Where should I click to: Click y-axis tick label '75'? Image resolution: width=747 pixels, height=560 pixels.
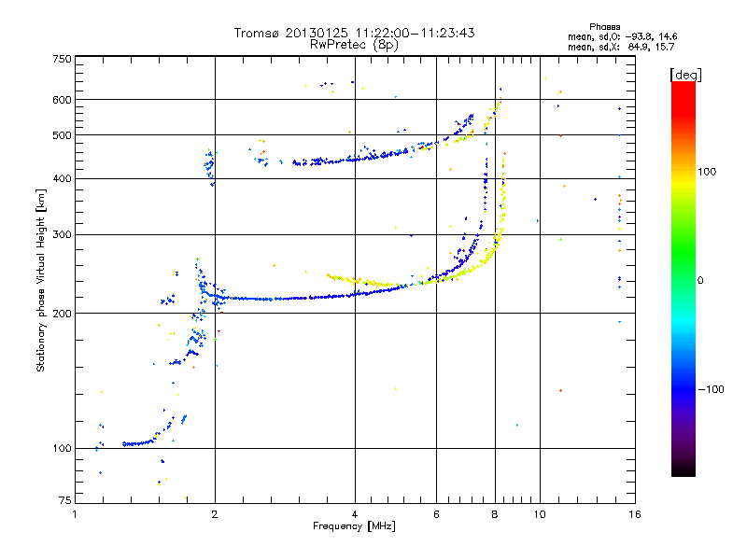click(65, 500)
